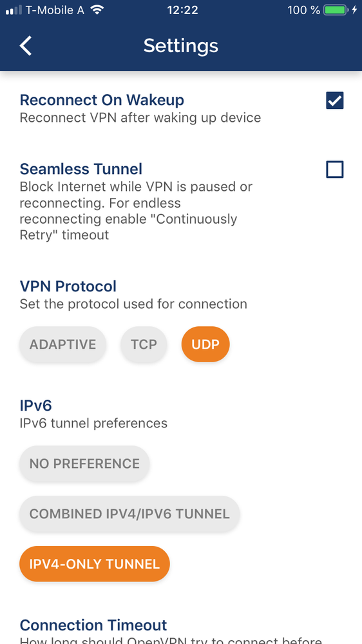Choose the TCP protocol chip
The height and width of the screenshot is (644, 362).
[x=144, y=344]
